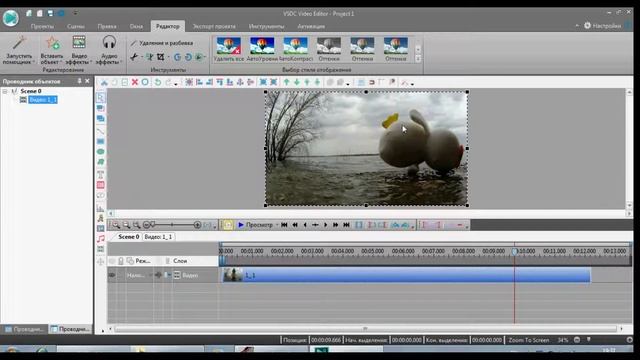
Task: Open the second Проводни... bottom-left panel tab
Action: click(70, 329)
